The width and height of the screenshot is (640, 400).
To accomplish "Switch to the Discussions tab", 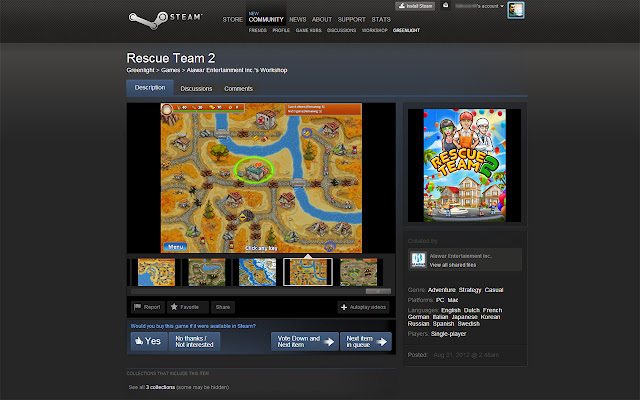I will pyautogui.click(x=196, y=89).
